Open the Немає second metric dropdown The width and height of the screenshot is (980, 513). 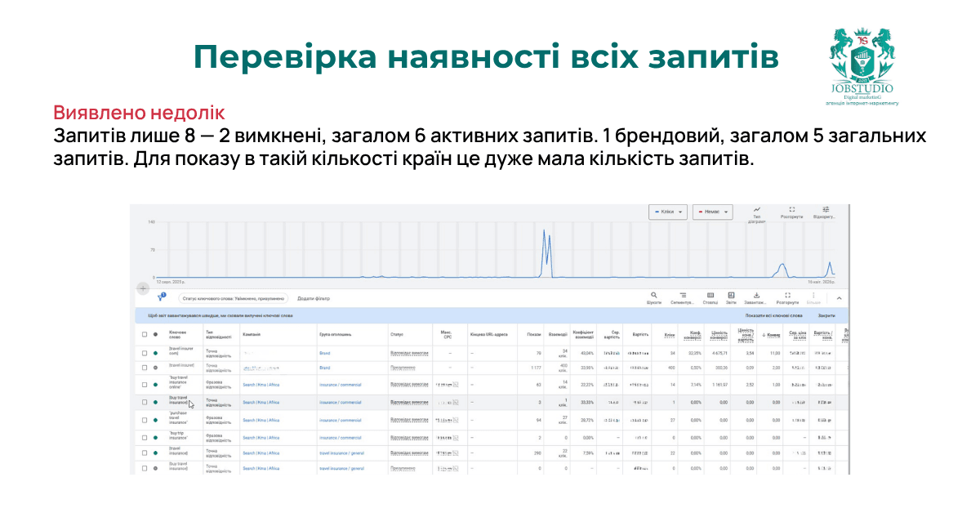(712, 212)
